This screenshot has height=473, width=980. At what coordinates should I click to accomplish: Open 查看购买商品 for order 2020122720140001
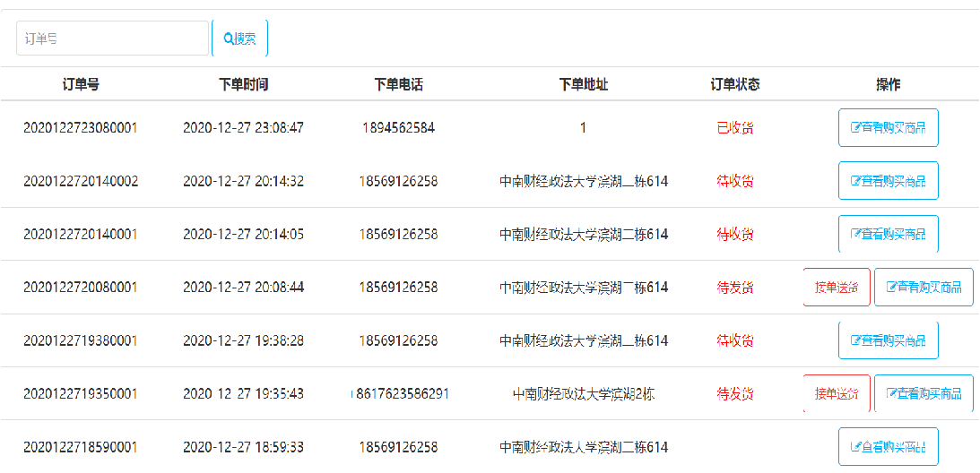click(889, 235)
